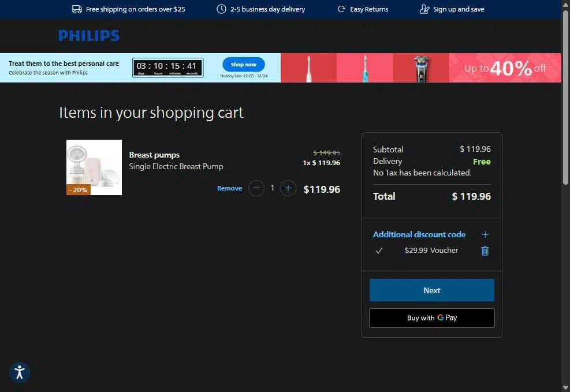The image size is (570, 392).
Task: Click the voucher applied checkmark icon
Action: (x=379, y=251)
